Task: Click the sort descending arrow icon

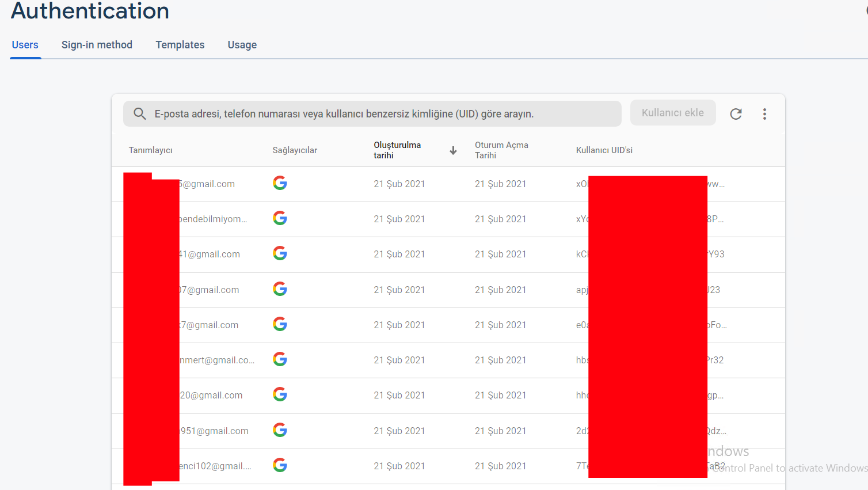Action: pos(454,150)
